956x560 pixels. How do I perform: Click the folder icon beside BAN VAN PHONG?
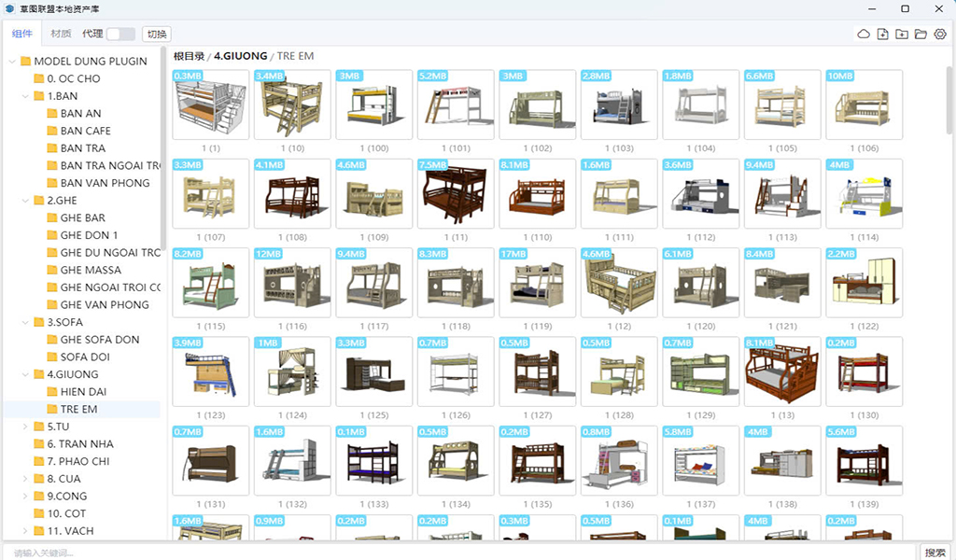52,183
